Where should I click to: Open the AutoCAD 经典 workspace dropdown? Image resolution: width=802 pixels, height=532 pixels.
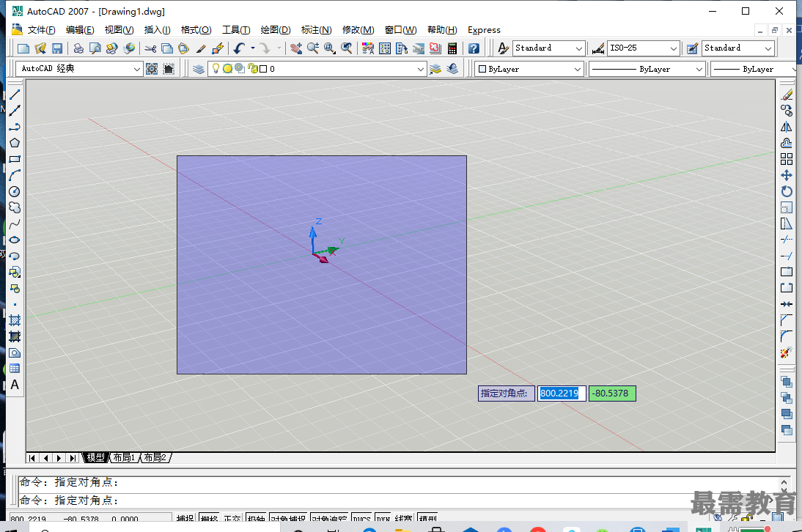(x=136, y=69)
